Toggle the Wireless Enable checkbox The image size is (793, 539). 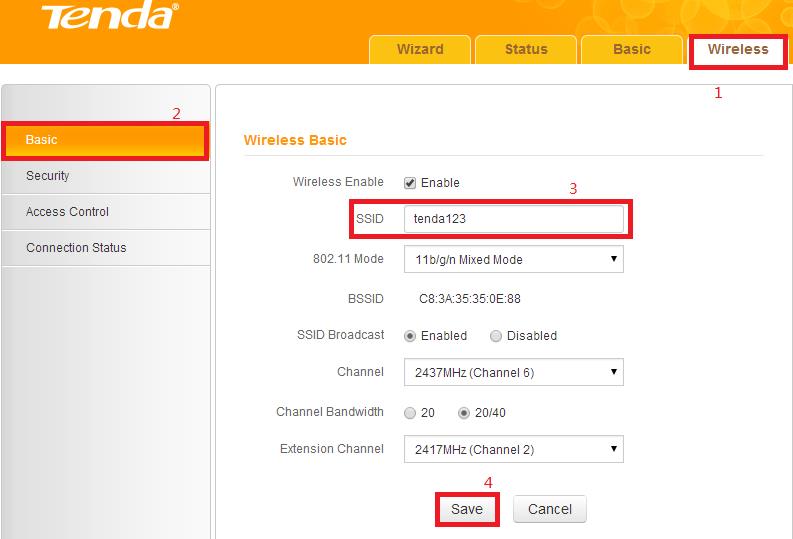pyautogui.click(x=410, y=183)
